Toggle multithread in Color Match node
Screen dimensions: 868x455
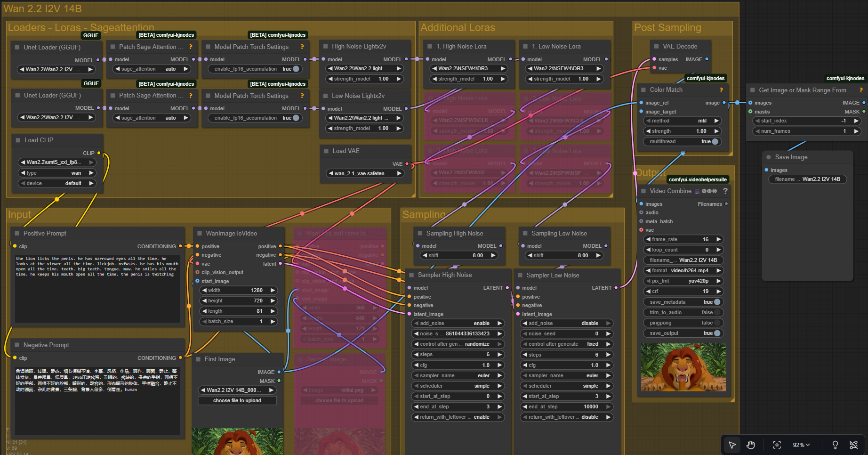pos(715,141)
